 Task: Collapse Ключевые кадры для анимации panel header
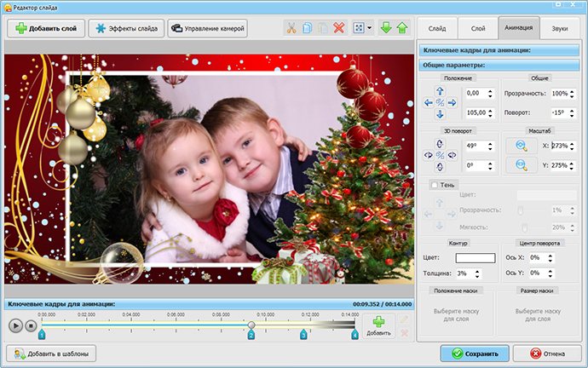coord(500,50)
